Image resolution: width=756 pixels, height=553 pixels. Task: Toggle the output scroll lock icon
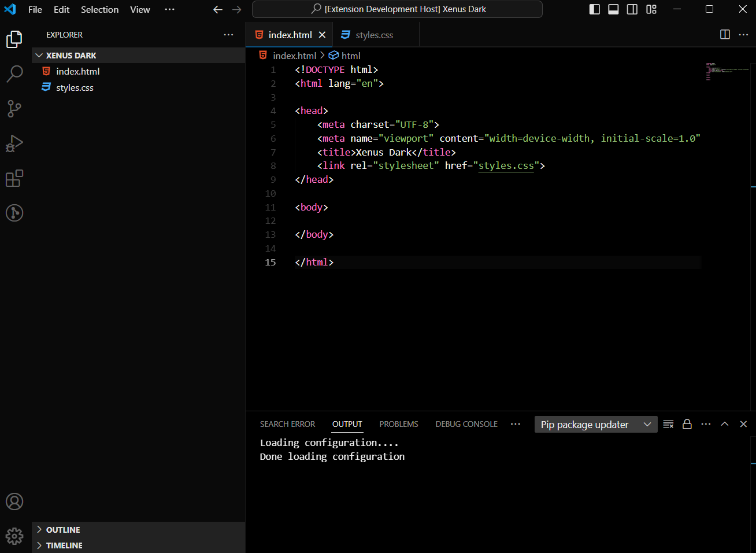687,424
